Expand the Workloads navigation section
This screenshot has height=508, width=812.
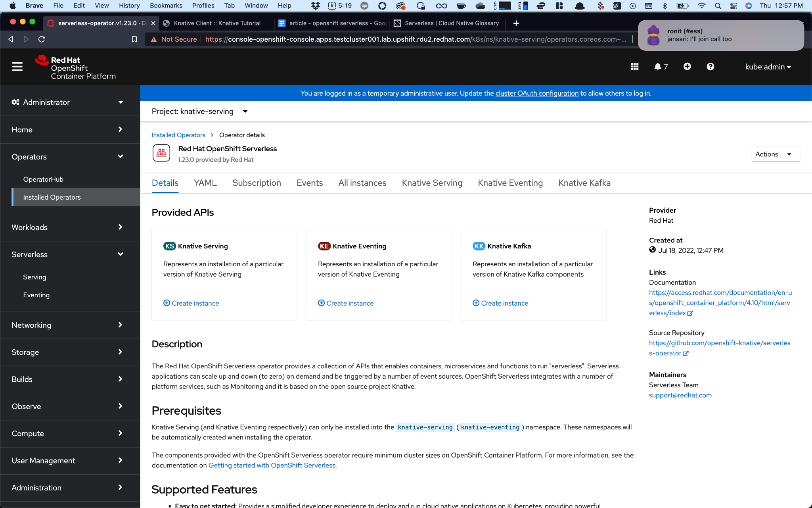click(x=67, y=227)
